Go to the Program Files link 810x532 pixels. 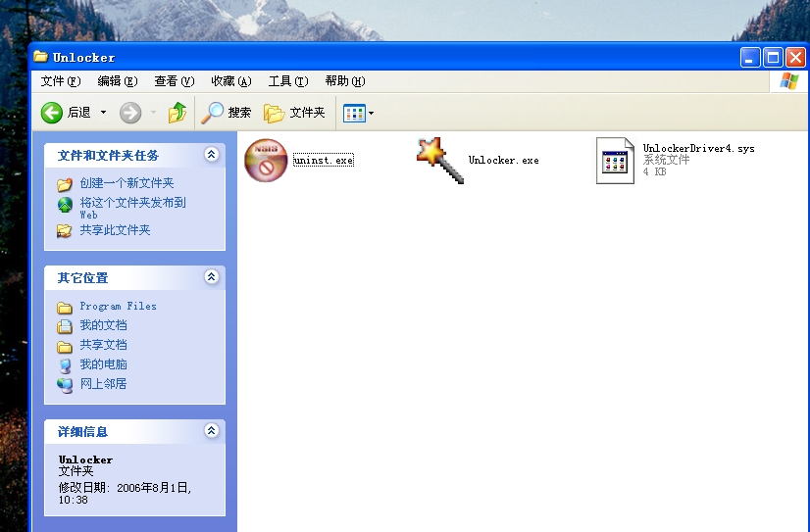pyautogui.click(x=118, y=306)
